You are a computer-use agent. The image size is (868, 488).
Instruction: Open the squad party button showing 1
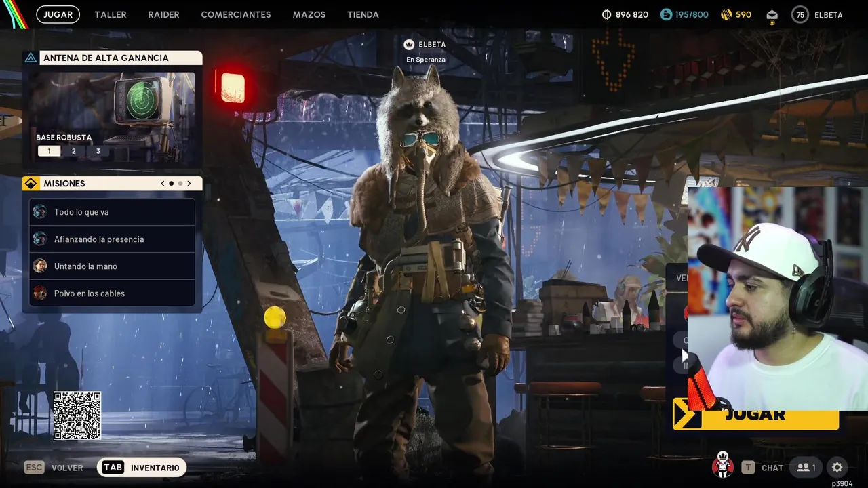pos(806,467)
